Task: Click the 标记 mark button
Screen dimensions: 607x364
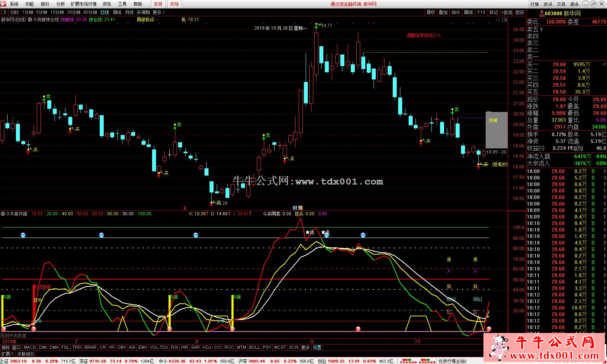Action: (x=494, y=12)
